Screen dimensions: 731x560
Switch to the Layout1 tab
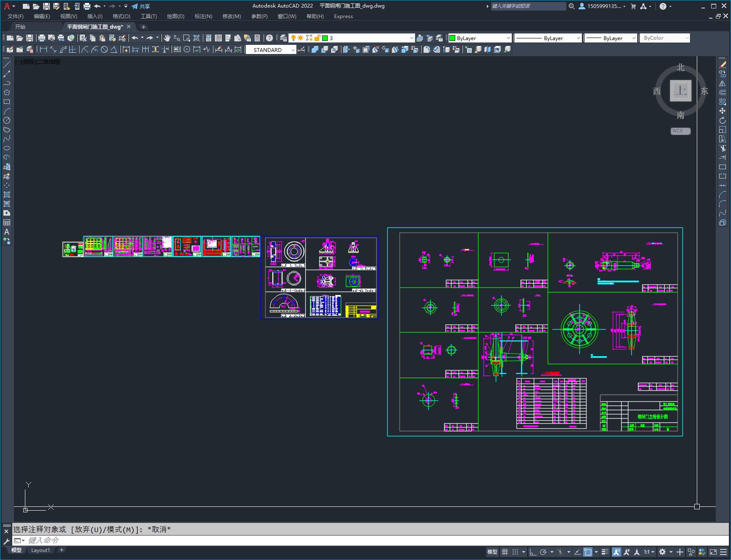(x=40, y=550)
